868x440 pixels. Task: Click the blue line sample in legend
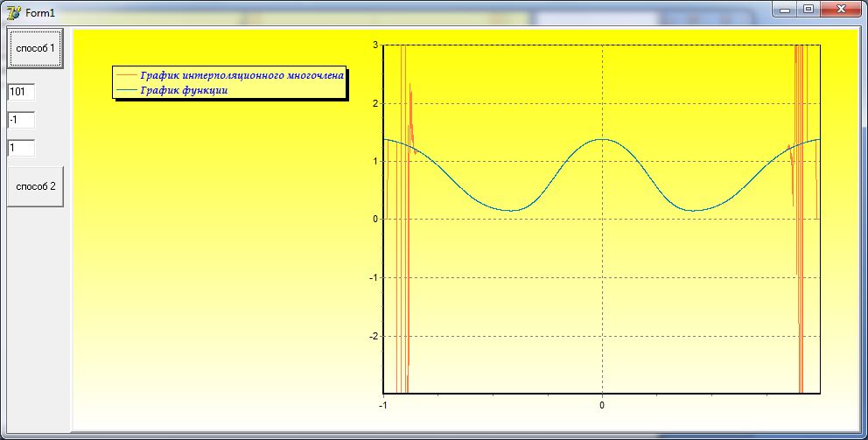click(x=127, y=90)
